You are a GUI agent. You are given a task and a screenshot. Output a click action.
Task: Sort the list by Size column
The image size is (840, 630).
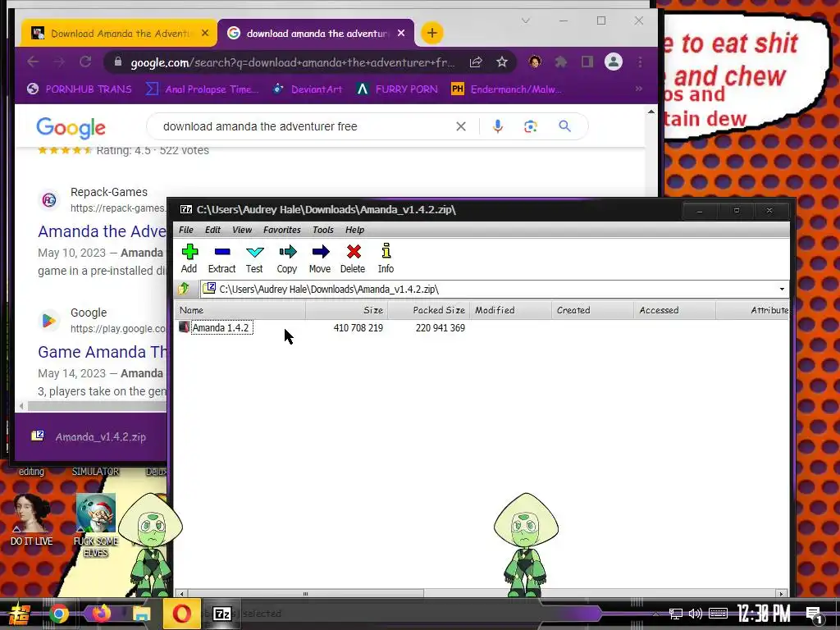pos(347,310)
